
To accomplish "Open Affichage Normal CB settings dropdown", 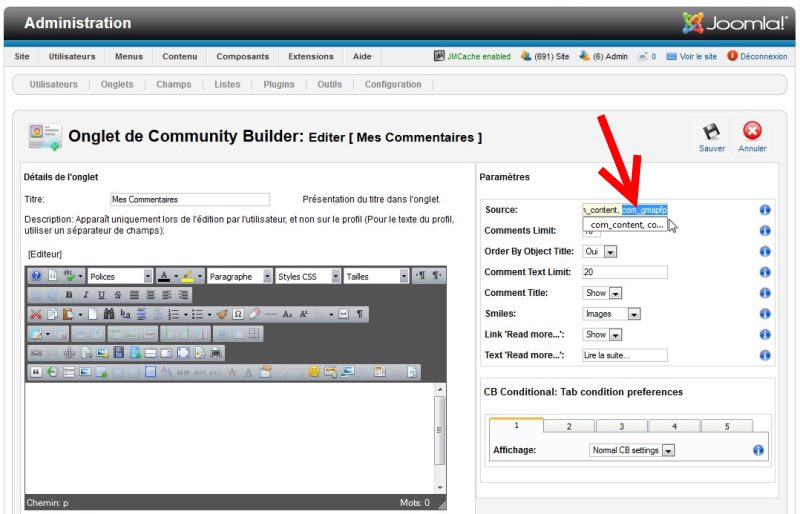I will click(x=632, y=450).
